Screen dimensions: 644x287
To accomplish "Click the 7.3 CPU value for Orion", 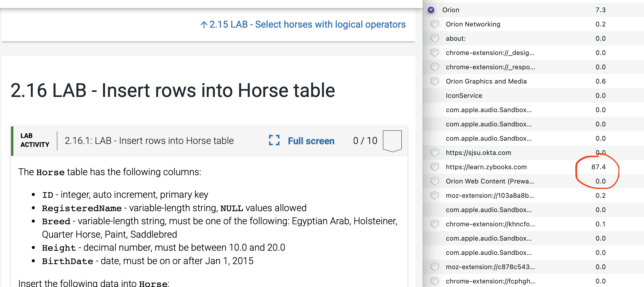I will click(x=601, y=10).
